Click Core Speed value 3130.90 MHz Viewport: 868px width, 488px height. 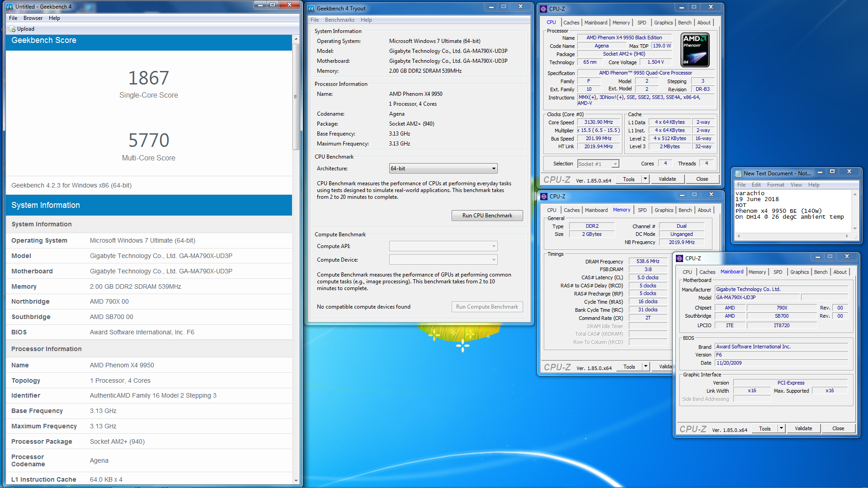click(x=598, y=122)
